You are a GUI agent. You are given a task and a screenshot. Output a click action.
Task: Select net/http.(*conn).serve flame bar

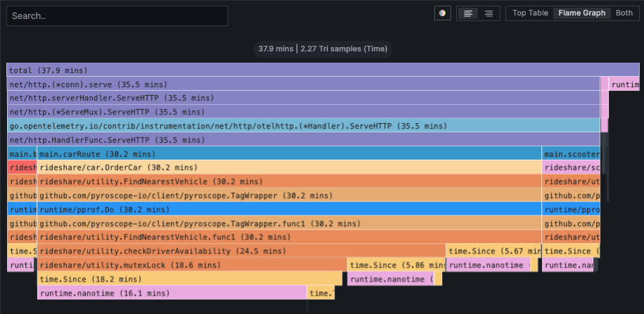(x=303, y=84)
